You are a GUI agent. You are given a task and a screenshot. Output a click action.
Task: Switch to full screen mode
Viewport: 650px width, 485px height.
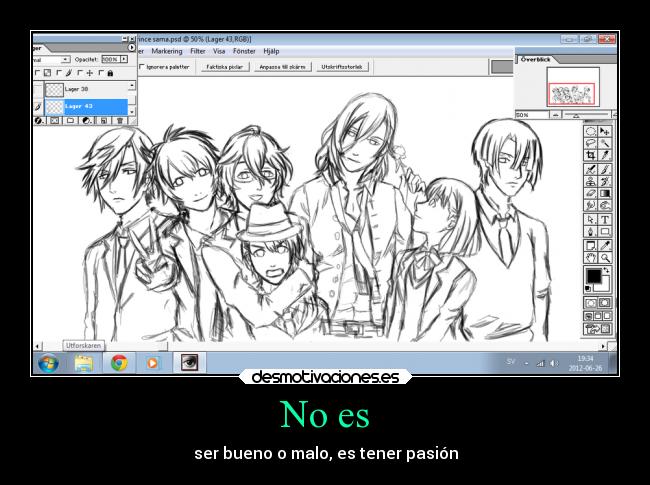click(606, 316)
